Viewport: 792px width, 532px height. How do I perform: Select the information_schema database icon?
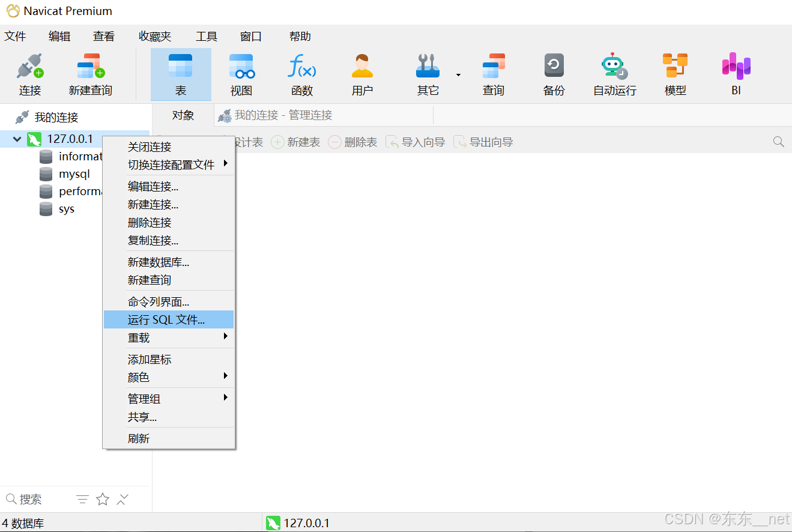(46, 157)
